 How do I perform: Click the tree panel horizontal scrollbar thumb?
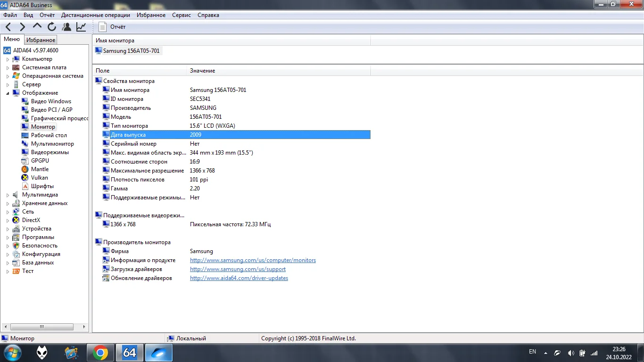tap(41, 327)
